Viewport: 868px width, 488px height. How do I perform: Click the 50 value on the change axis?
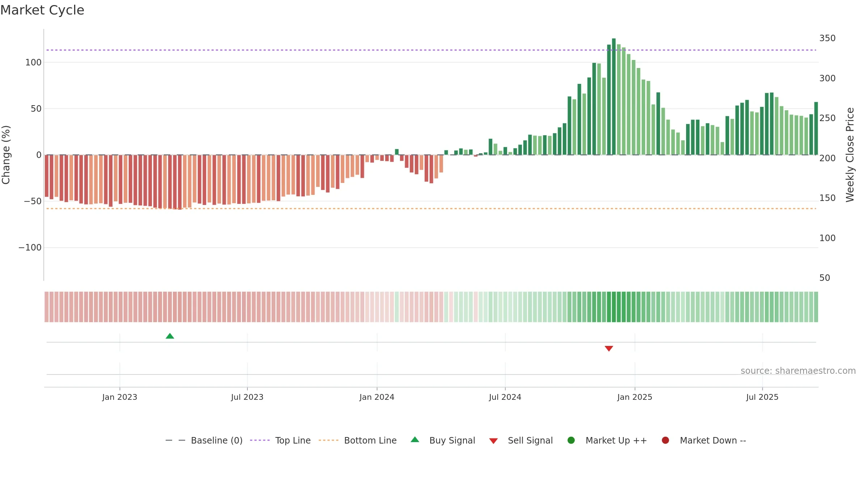tap(36, 109)
